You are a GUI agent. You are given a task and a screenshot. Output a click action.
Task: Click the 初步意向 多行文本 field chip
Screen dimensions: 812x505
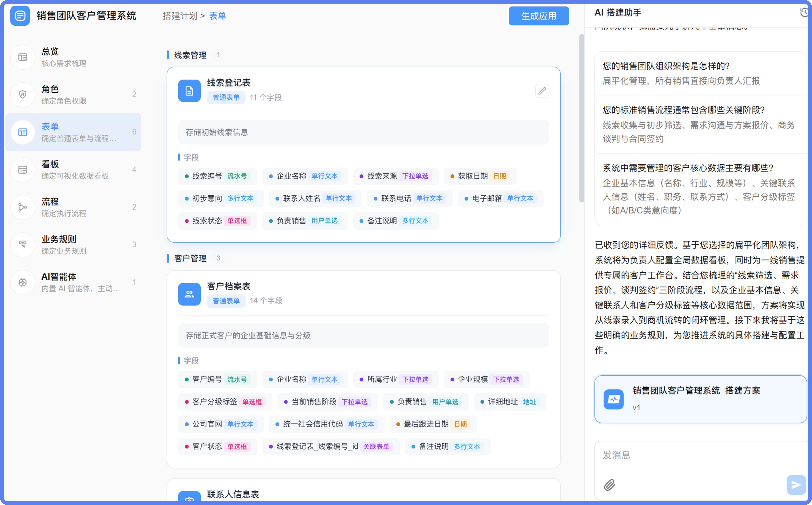pyautogui.click(x=221, y=198)
